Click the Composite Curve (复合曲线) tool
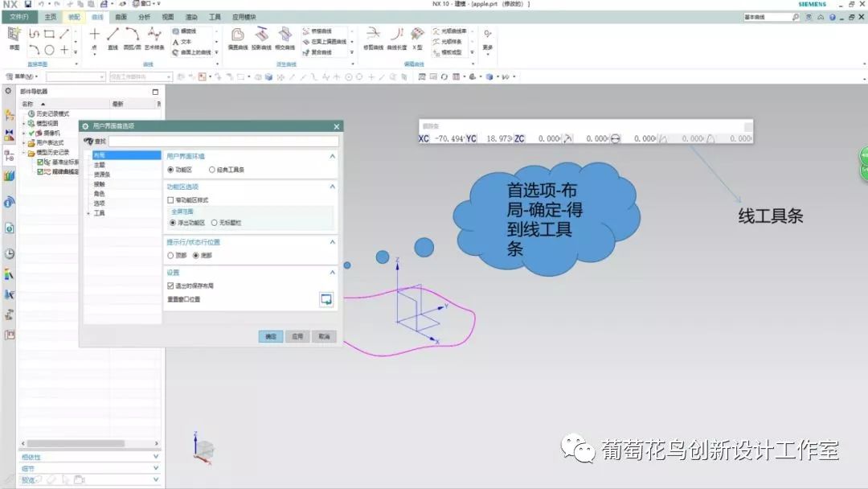The image size is (868, 489). (317, 52)
